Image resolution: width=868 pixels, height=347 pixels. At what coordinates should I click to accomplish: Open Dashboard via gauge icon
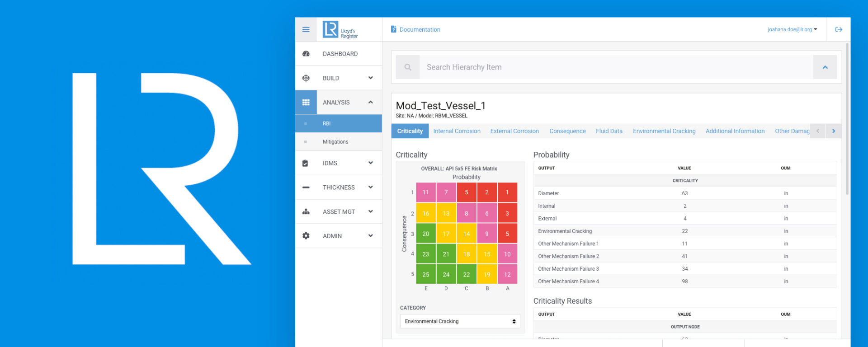[x=306, y=54]
